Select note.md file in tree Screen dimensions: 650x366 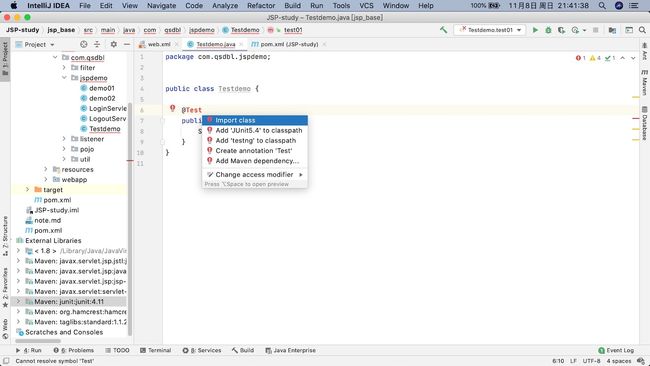point(43,220)
